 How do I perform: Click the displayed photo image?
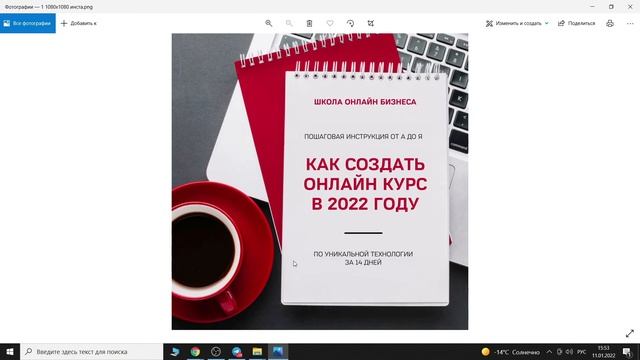(x=320, y=182)
